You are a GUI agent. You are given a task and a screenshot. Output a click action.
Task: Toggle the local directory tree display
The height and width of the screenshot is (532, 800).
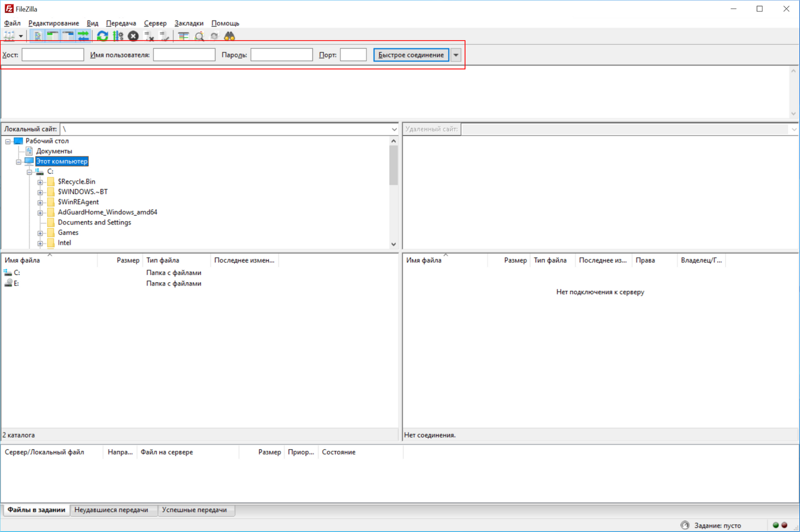52,36
